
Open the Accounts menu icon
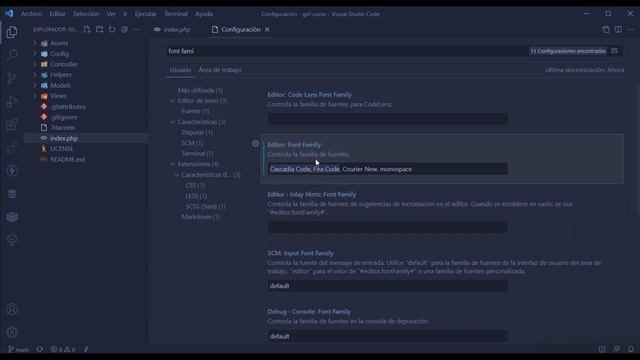[12, 309]
